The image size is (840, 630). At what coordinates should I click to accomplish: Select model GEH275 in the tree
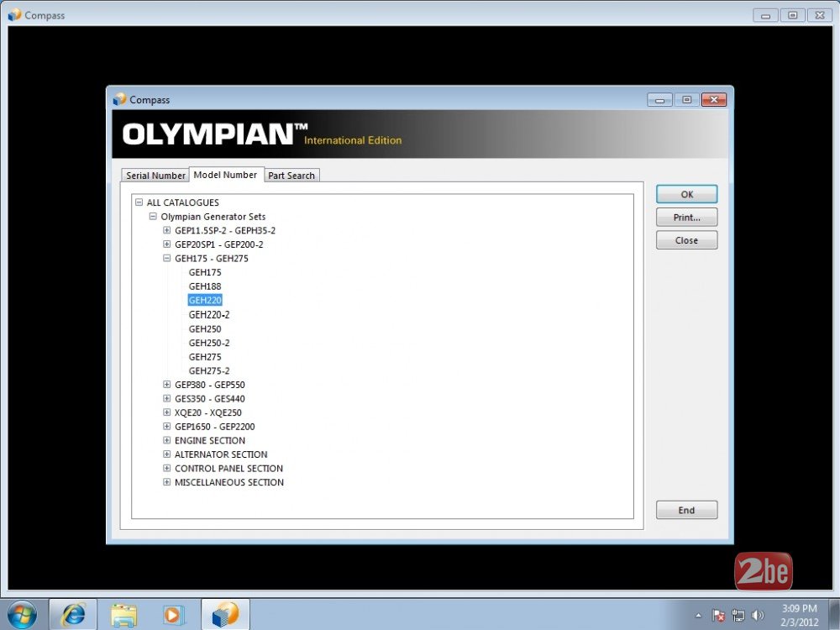coord(205,357)
